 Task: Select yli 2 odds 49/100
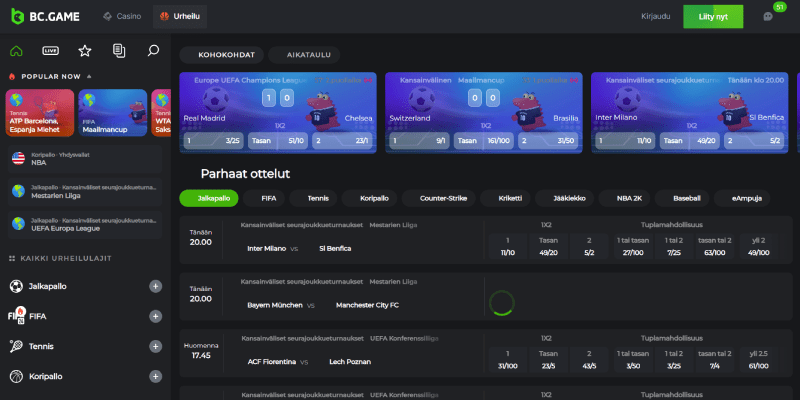click(759, 246)
